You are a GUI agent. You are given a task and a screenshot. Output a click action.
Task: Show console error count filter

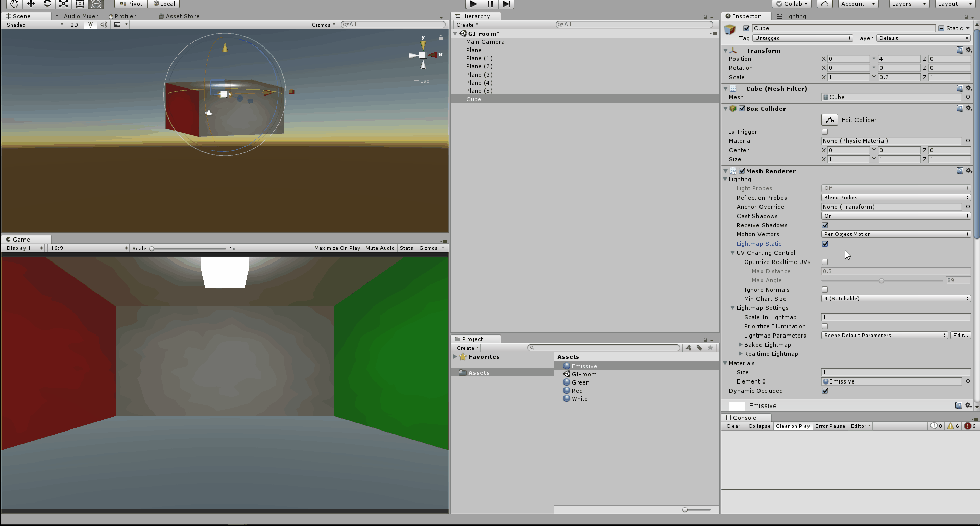click(x=970, y=426)
